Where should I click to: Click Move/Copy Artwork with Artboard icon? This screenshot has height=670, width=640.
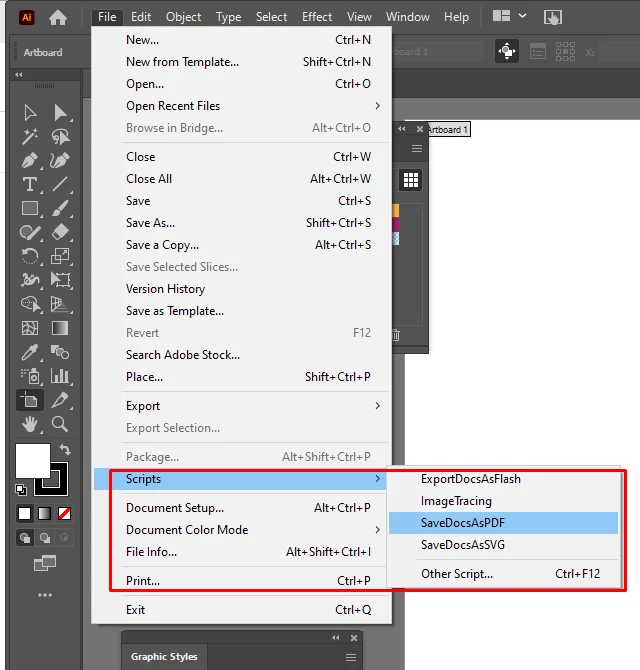pos(507,51)
